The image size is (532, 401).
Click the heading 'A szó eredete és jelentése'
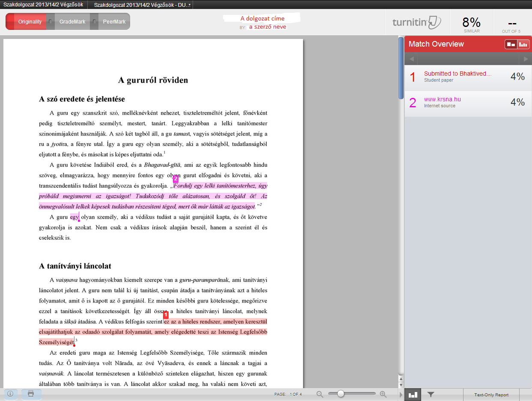click(x=82, y=99)
